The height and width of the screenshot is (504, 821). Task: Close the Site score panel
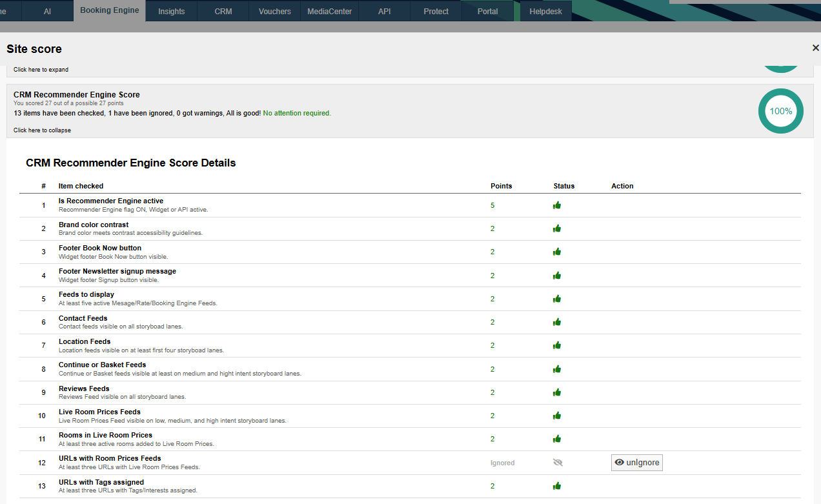point(816,48)
